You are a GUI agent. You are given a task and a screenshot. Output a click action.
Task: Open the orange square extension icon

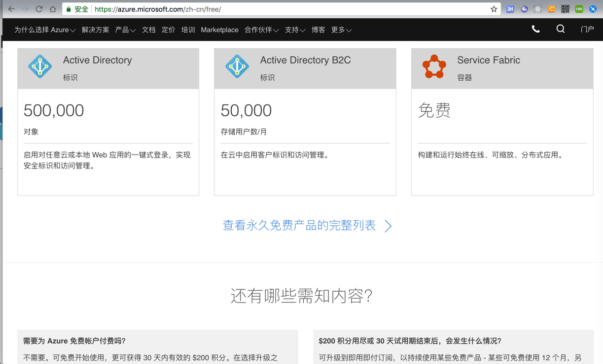[x=552, y=9]
